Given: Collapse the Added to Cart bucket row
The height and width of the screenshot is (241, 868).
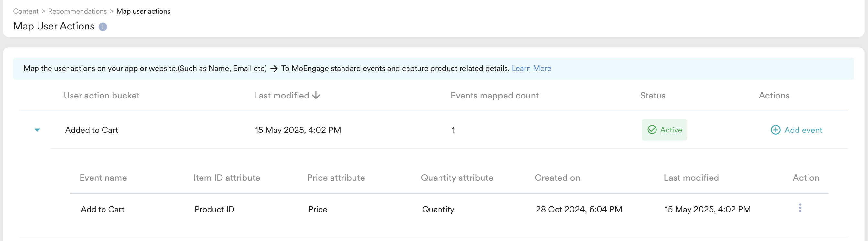Looking at the screenshot, I should click(38, 130).
